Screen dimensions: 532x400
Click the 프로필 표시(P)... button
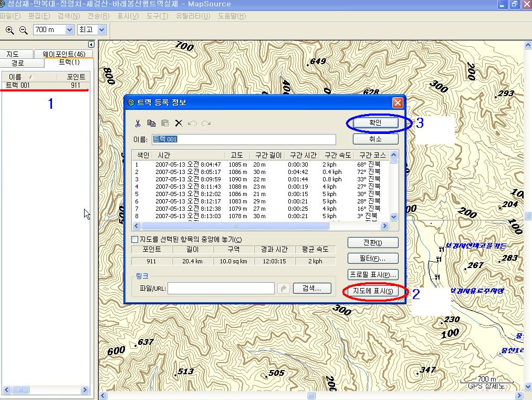click(x=373, y=274)
